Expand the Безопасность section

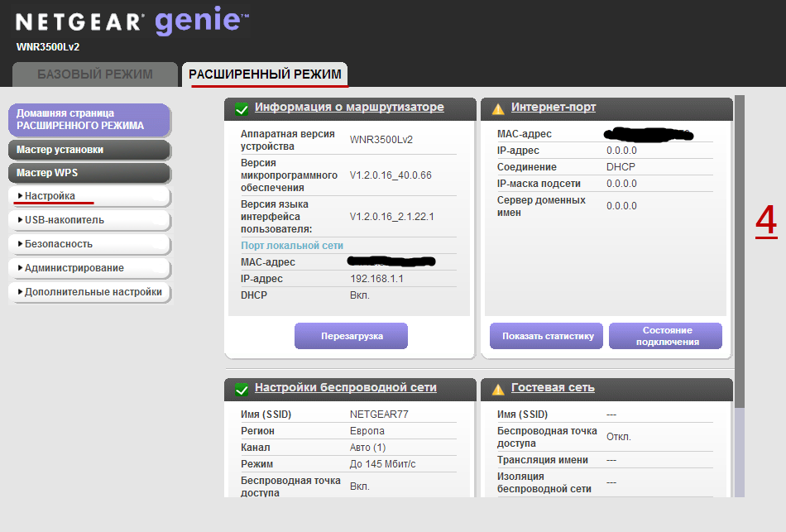(89, 244)
